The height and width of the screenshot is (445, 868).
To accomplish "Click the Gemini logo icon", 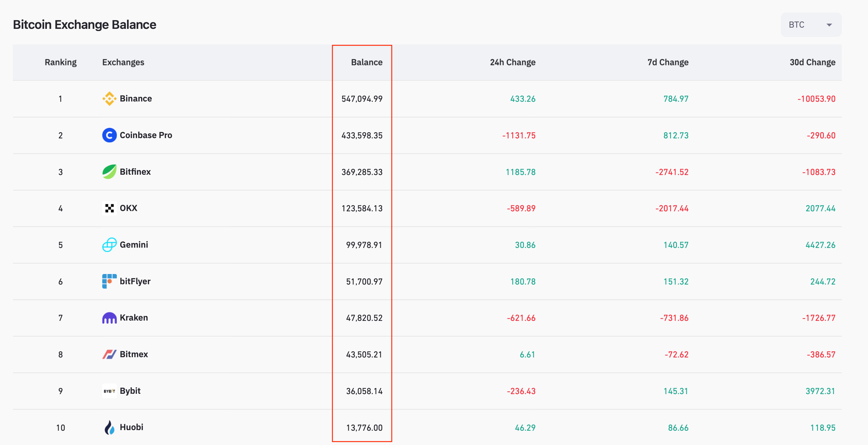I will click(109, 245).
